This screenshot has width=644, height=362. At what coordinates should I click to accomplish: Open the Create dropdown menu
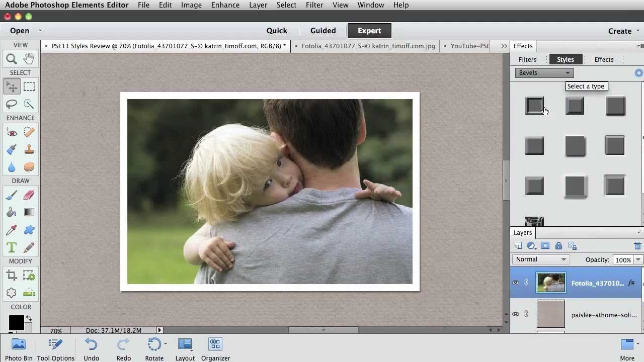[623, 31]
